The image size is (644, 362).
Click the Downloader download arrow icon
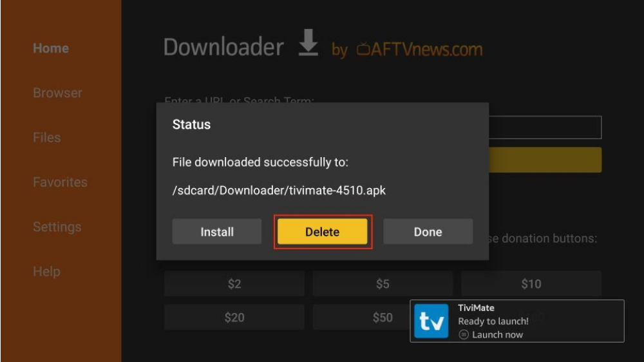(308, 43)
